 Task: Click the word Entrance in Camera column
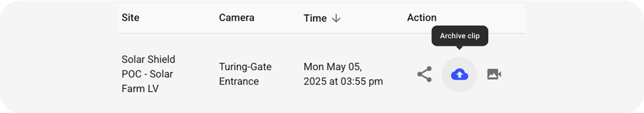[239, 81]
